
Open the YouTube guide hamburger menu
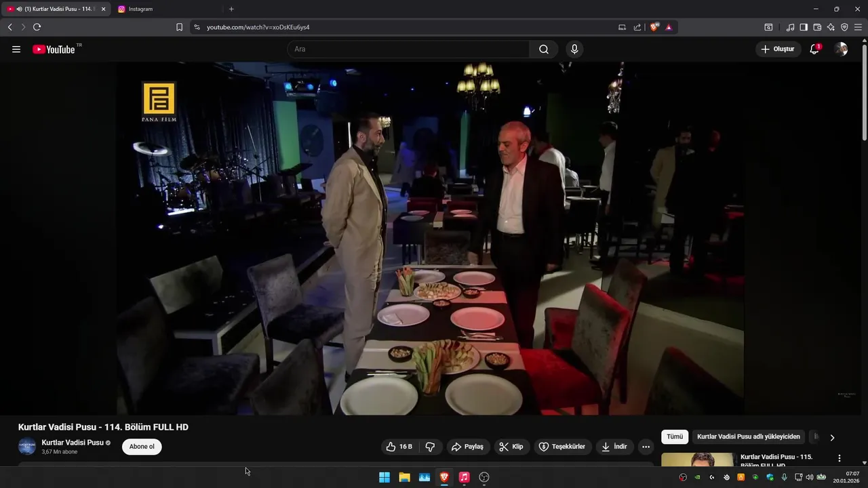pyautogui.click(x=16, y=49)
